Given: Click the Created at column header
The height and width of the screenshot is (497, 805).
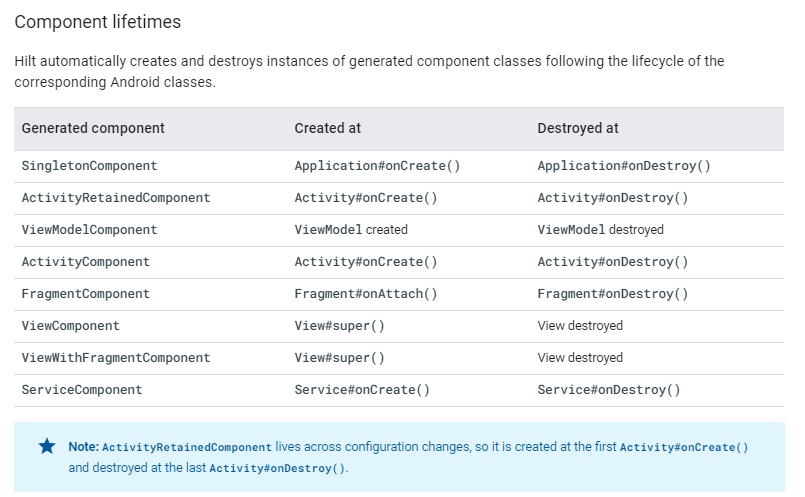Looking at the screenshot, I should coord(328,128).
